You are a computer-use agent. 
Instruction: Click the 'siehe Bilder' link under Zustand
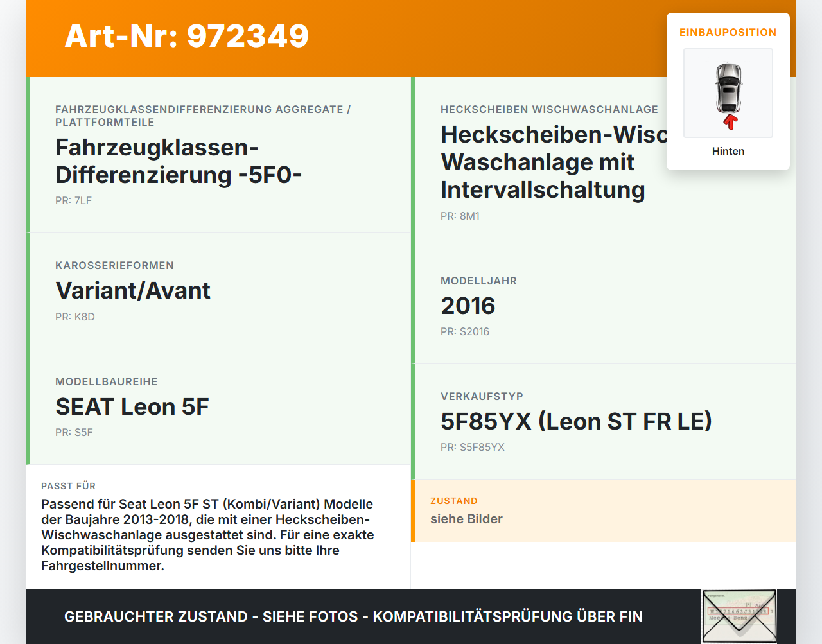click(x=466, y=519)
